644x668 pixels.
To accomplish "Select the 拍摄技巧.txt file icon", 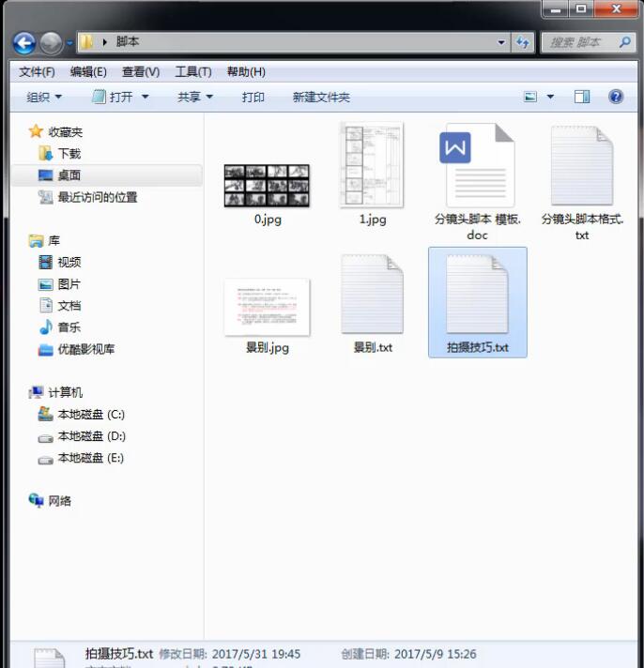I will pyautogui.click(x=477, y=294).
